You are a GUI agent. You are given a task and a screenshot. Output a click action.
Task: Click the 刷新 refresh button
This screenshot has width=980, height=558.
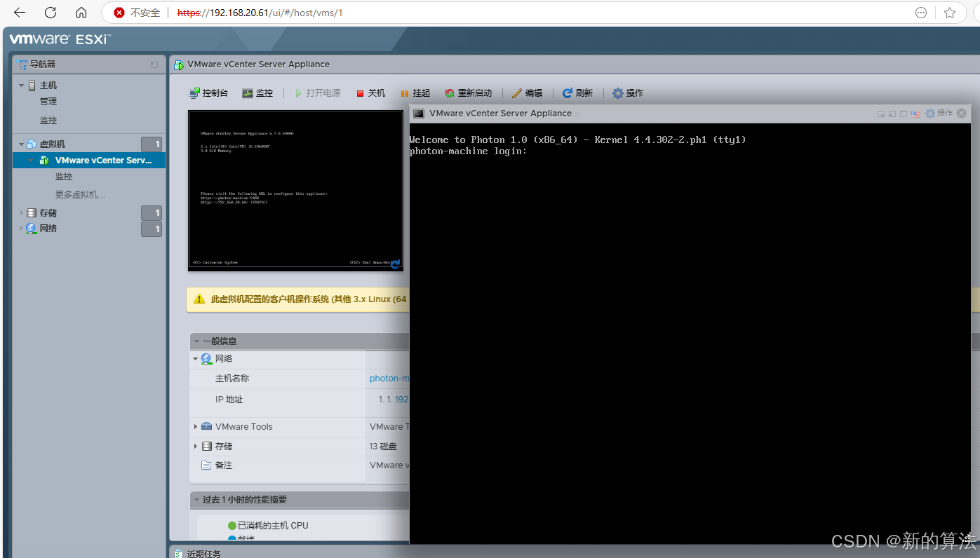[577, 93]
